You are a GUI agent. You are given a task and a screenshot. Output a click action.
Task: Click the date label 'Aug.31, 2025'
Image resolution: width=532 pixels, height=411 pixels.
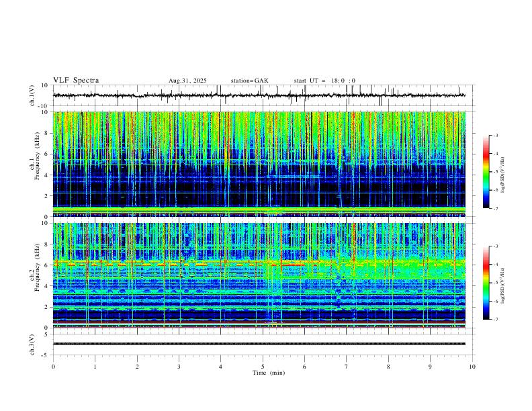(187, 81)
